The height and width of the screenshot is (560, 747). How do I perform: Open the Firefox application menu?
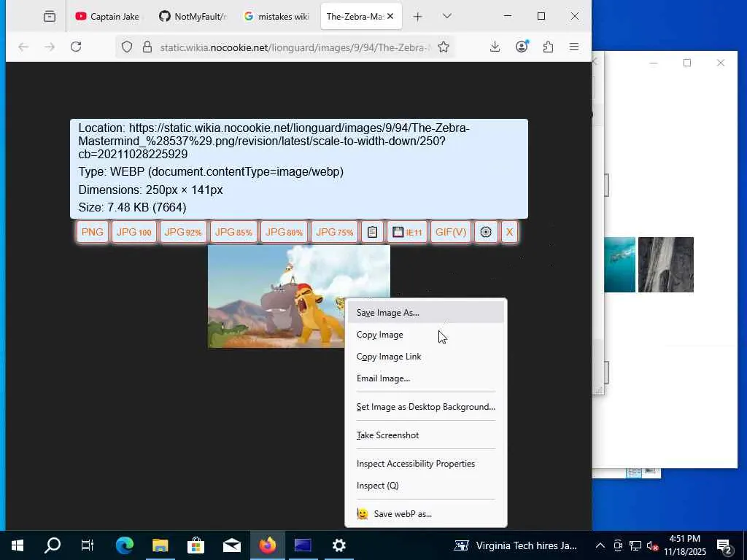tap(574, 47)
